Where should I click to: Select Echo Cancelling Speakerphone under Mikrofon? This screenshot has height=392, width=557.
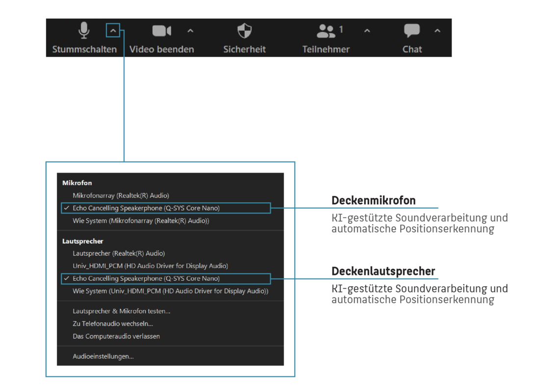click(x=146, y=208)
